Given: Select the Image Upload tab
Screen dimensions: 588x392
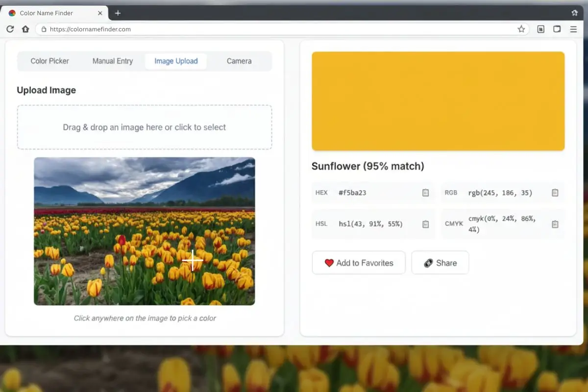Looking at the screenshot, I should tap(176, 61).
